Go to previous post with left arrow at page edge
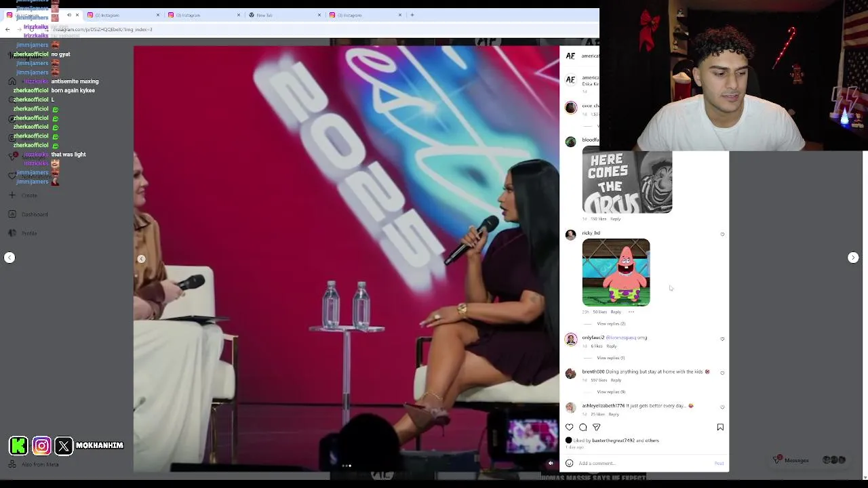Image resolution: width=868 pixels, height=488 pixels. pyautogui.click(x=9, y=258)
